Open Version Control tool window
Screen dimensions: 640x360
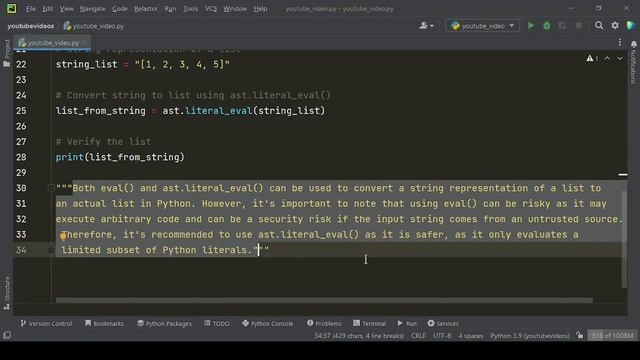coord(46,323)
